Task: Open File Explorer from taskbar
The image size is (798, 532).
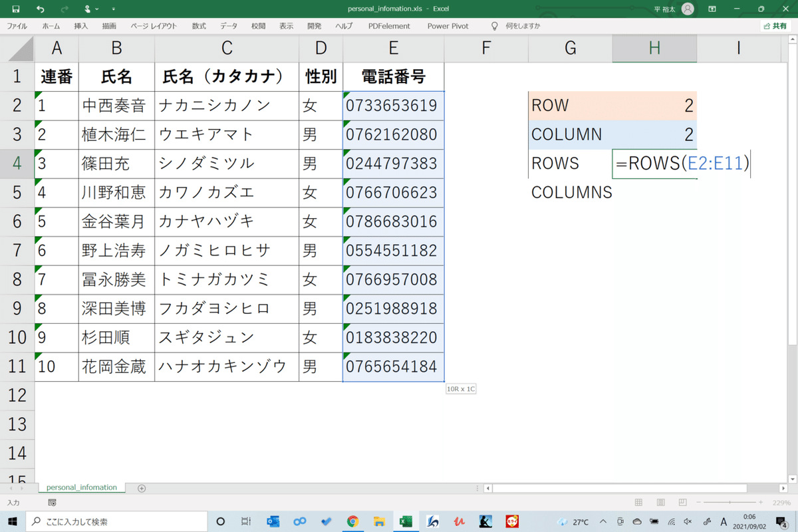Action: [379, 521]
